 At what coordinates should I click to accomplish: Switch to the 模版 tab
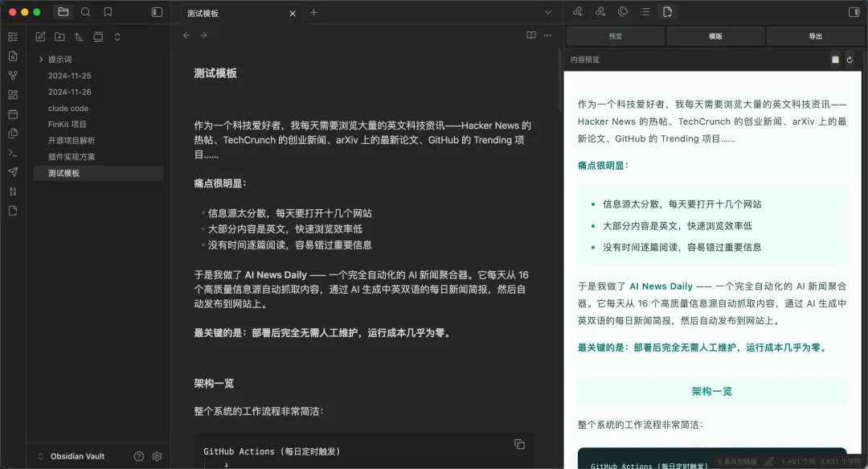click(716, 36)
